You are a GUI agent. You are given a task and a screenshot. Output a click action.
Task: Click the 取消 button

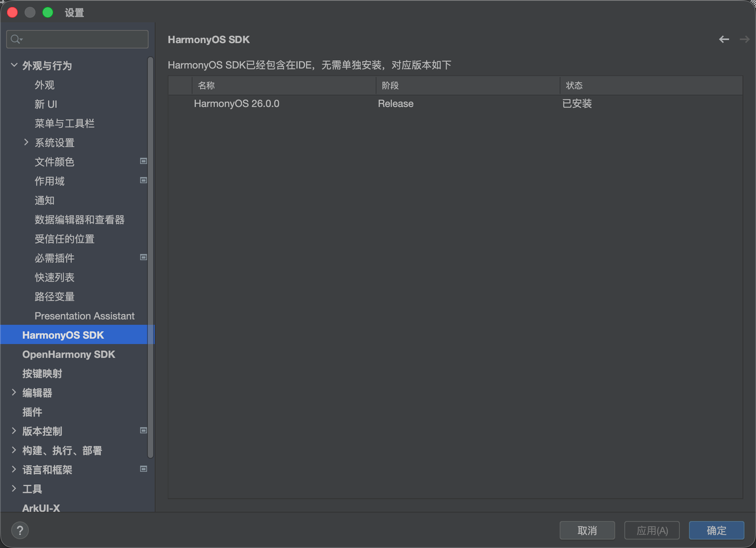(x=587, y=530)
